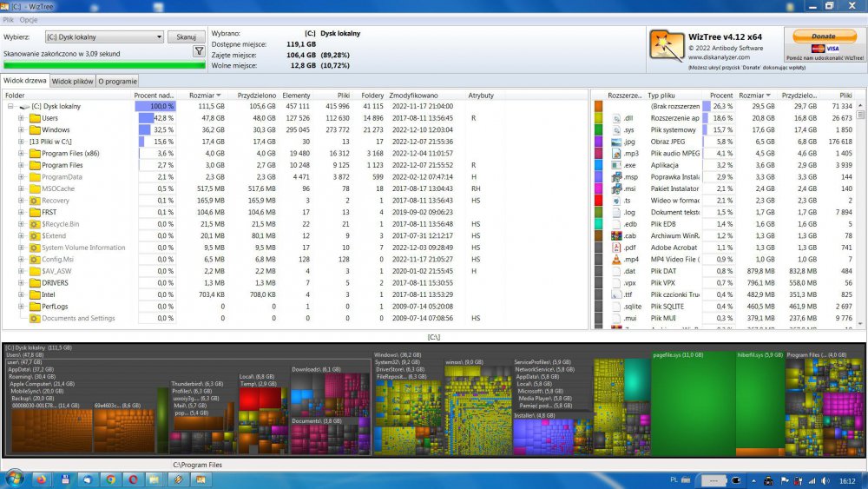Click the .mp4 VLC cone icon

pos(616,259)
